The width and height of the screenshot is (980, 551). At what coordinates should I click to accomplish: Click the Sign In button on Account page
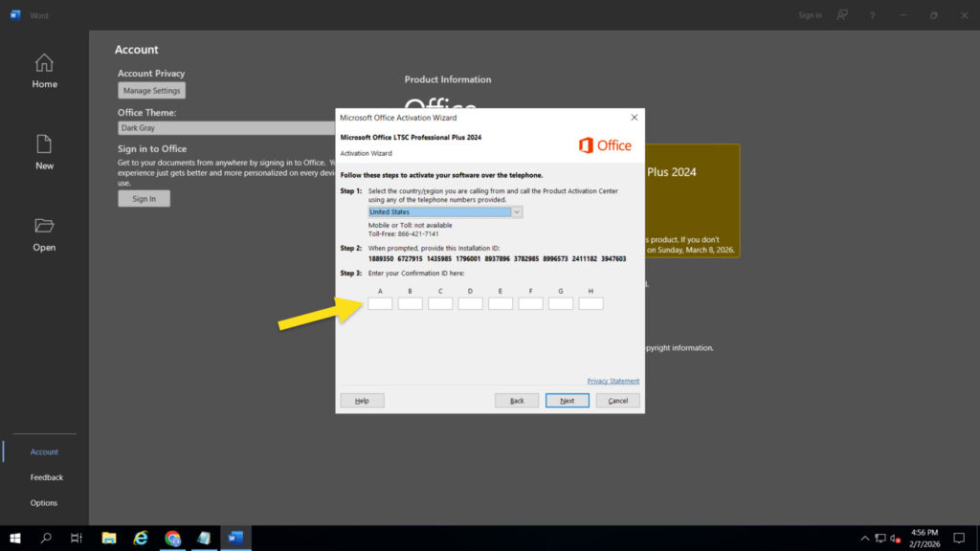pyautogui.click(x=144, y=199)
